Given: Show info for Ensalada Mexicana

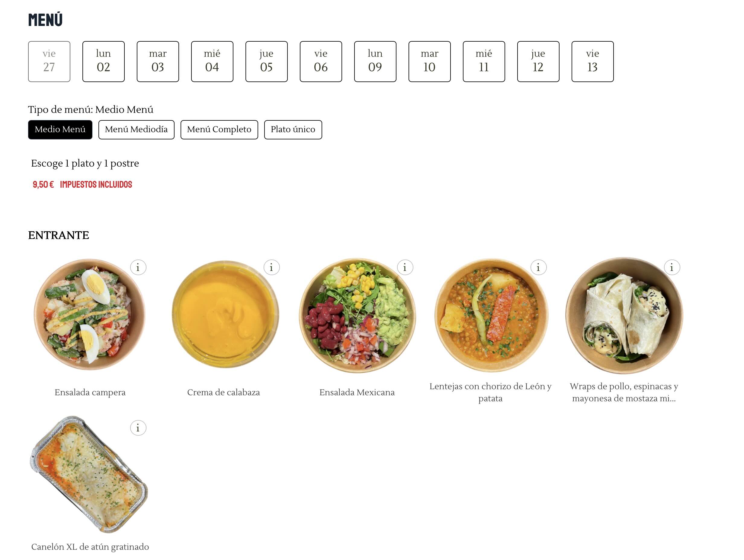Looking at the screenshot, I should coord(405,268).
